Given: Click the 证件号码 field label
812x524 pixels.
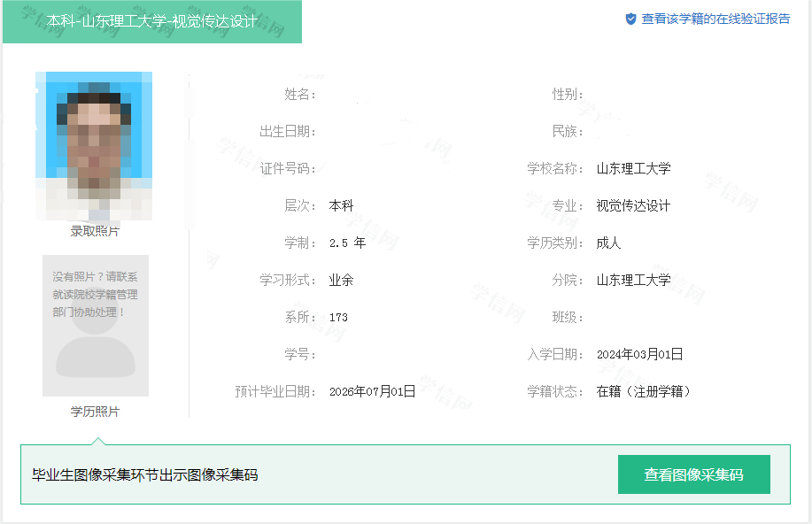Looking at the screenshot, I should tap(288, 169).
